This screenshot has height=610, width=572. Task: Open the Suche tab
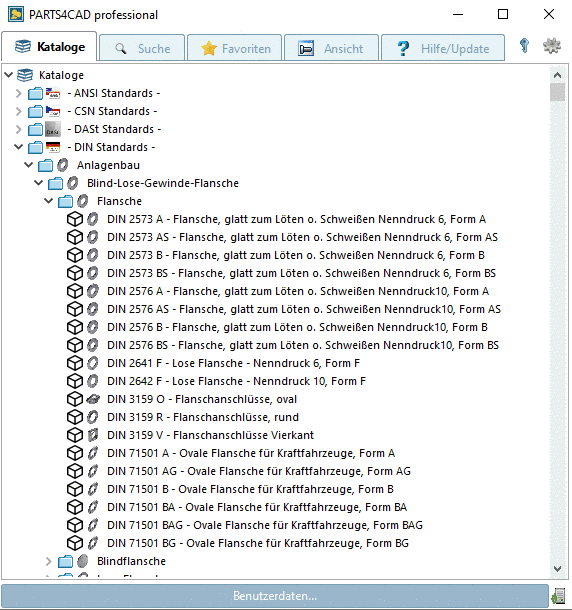[x=142, y=48]
